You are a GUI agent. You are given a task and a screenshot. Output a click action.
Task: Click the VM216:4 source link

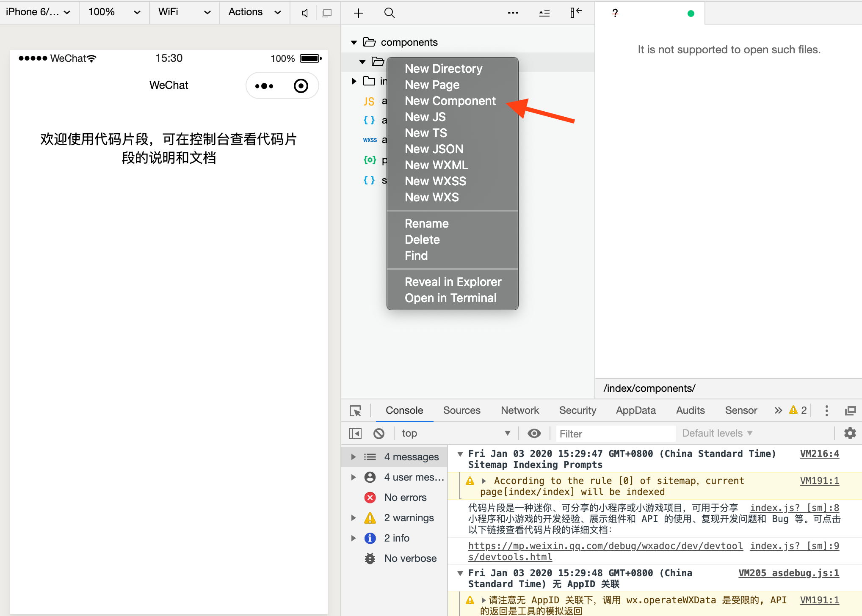pos(820,454)
